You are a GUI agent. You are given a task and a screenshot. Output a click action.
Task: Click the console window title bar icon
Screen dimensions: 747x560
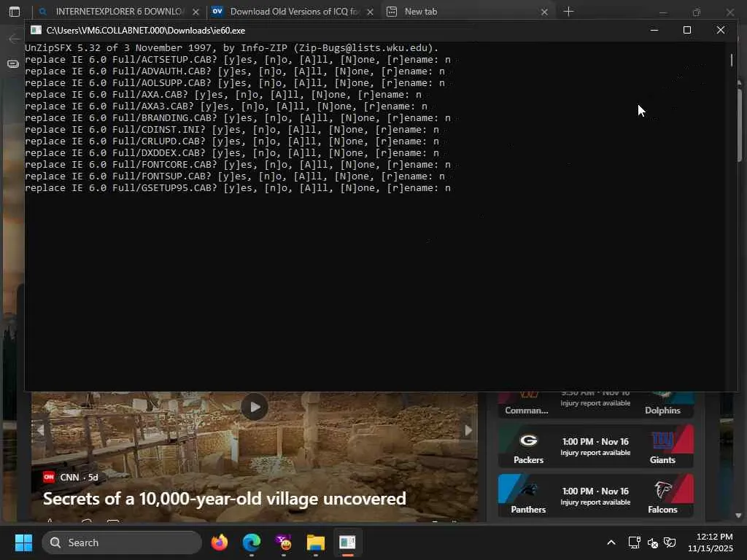36,30
